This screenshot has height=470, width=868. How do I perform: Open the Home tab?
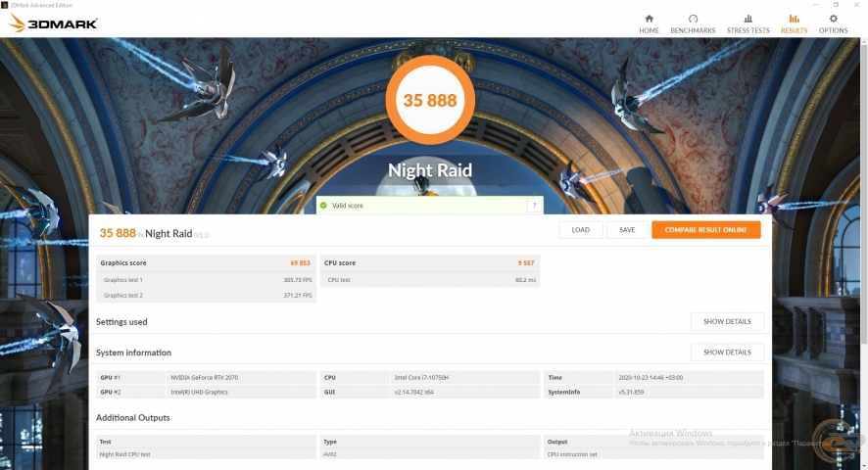point(649,24)
